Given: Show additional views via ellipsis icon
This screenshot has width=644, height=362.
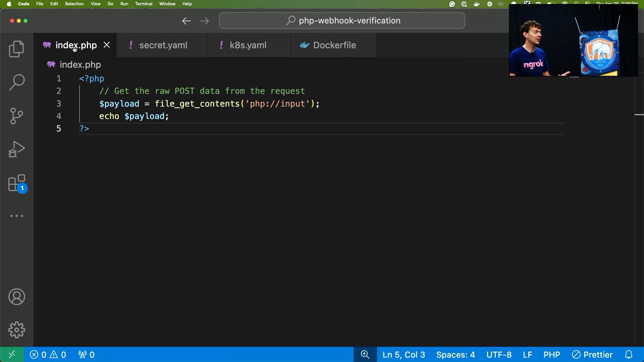Looking at the screenshot, I should pyautogui.click(x=16, y=216).
